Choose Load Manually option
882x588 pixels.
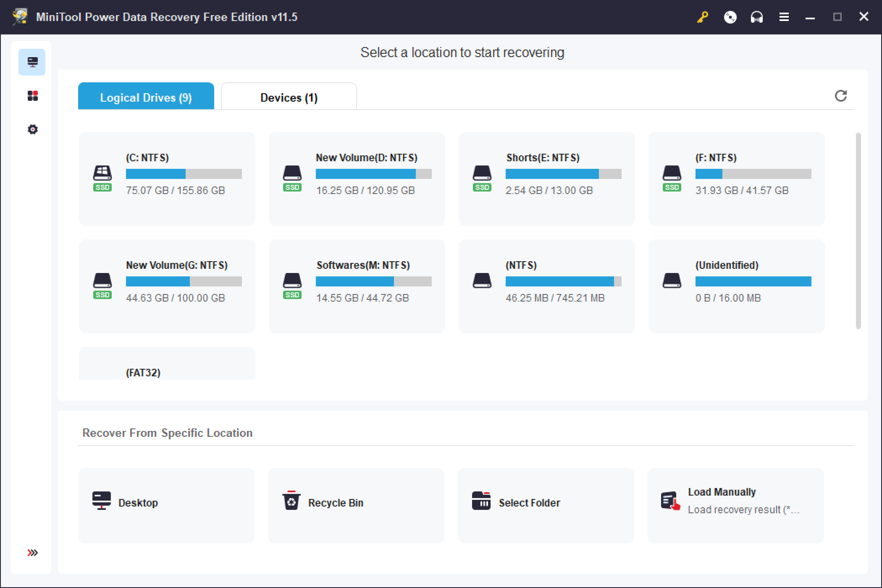(x=736, y=506)
